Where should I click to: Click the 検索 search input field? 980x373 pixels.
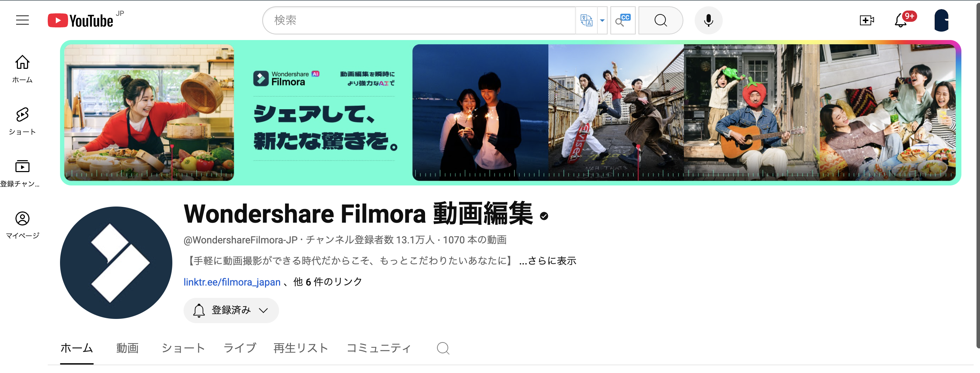click(419, 21)
